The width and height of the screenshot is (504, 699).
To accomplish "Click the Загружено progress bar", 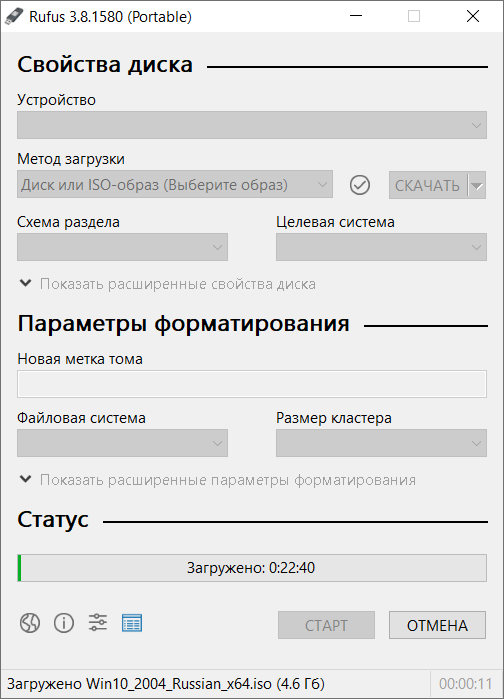I will pos(252,568).
